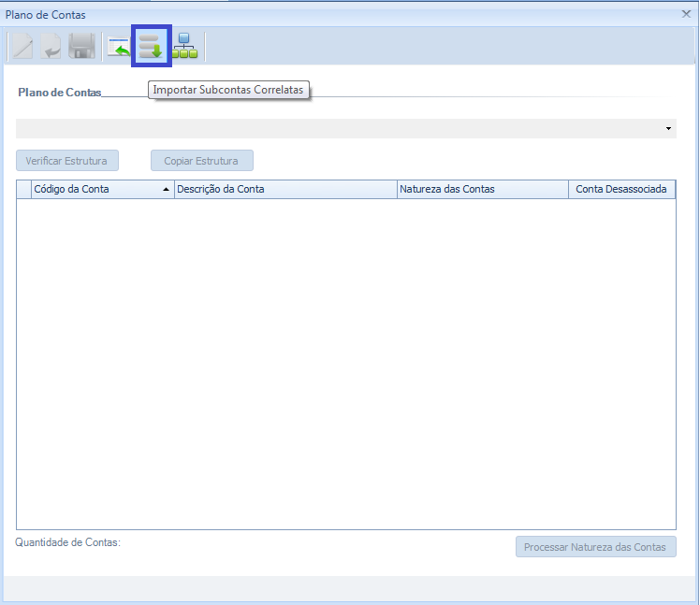Click the New (blank page) toolbar icon

click(x=21, y=46)
